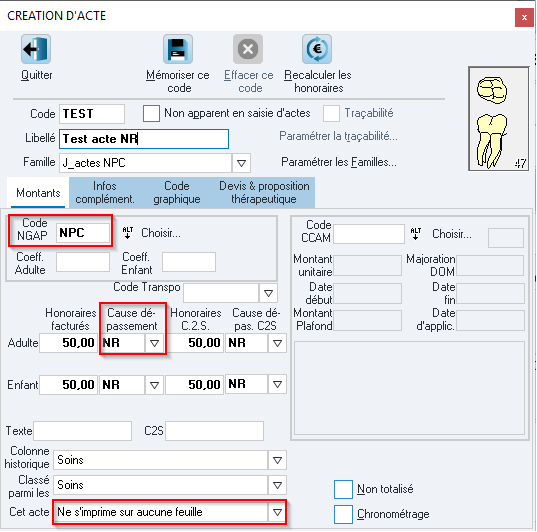Click Adulte Honoraires C.2.S. amount field
Screen dimensions: 537x532
click(x=195, y=343)
